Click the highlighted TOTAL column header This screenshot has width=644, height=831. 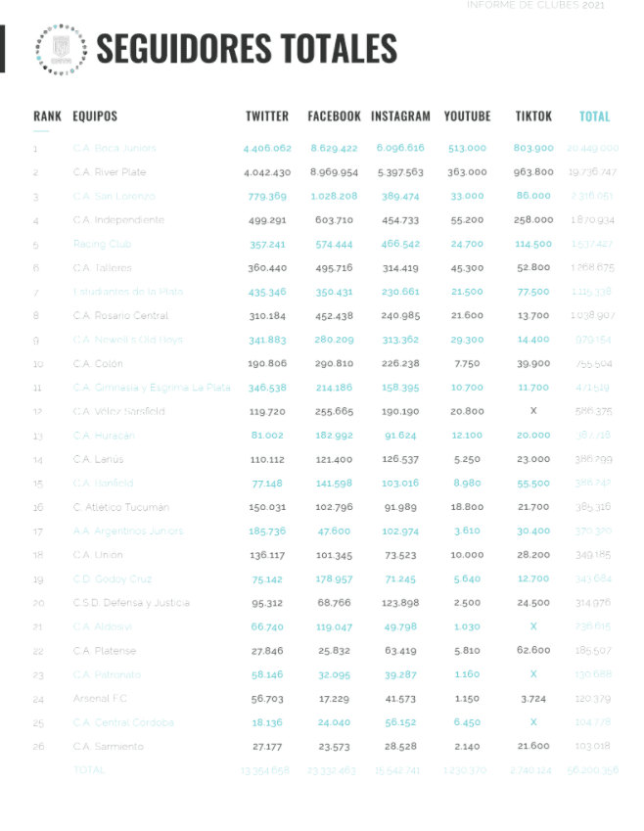coord(594,116)
